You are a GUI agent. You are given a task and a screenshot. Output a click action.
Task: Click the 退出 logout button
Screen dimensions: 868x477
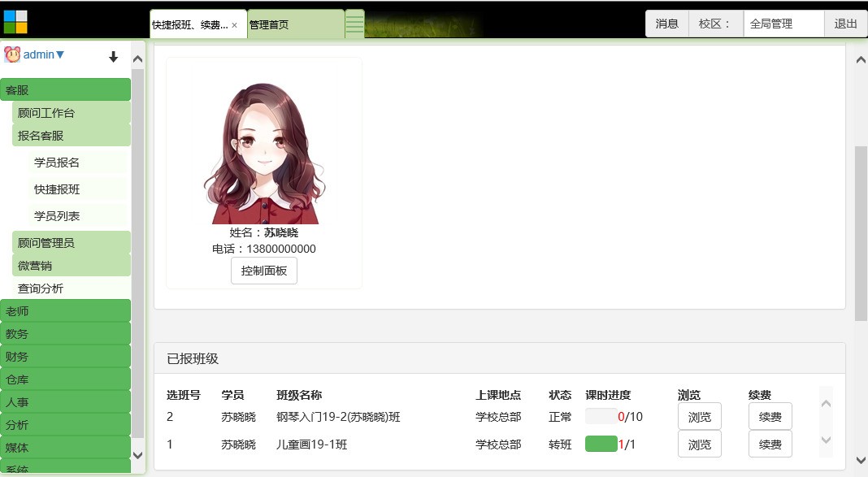(x=845, y=24)
